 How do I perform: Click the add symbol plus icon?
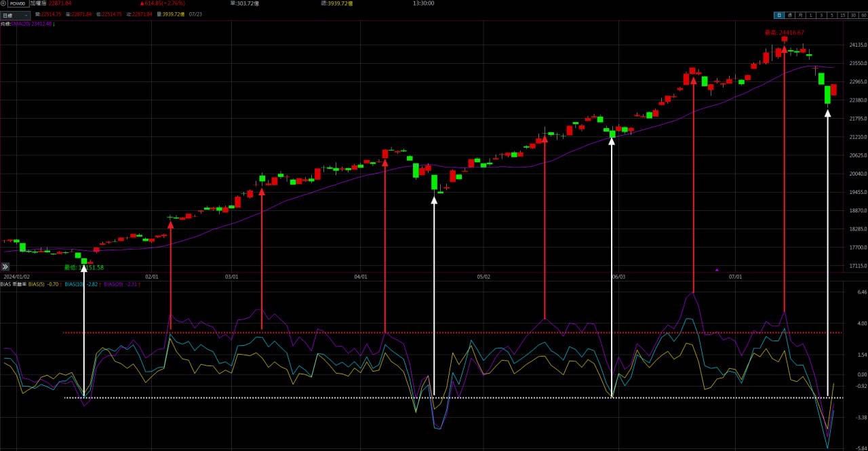[3, 3]
